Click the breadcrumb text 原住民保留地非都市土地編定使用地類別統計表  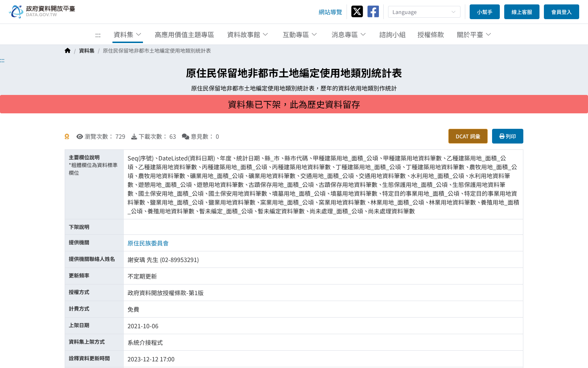pos(157,51)
